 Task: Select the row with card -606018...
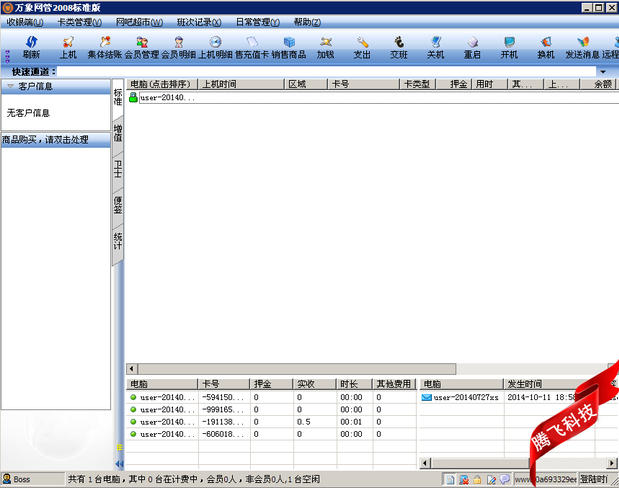[x=271, y=434]
